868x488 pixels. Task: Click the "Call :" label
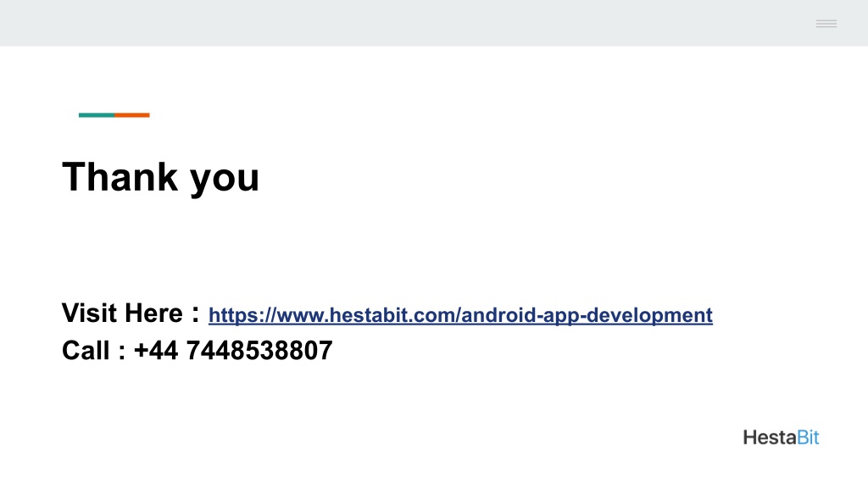coord(93,350)
